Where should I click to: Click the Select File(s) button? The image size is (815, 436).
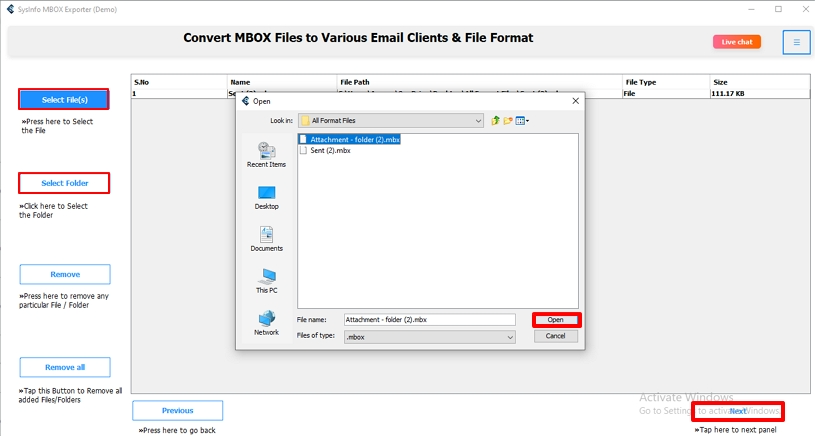(64, 99)
